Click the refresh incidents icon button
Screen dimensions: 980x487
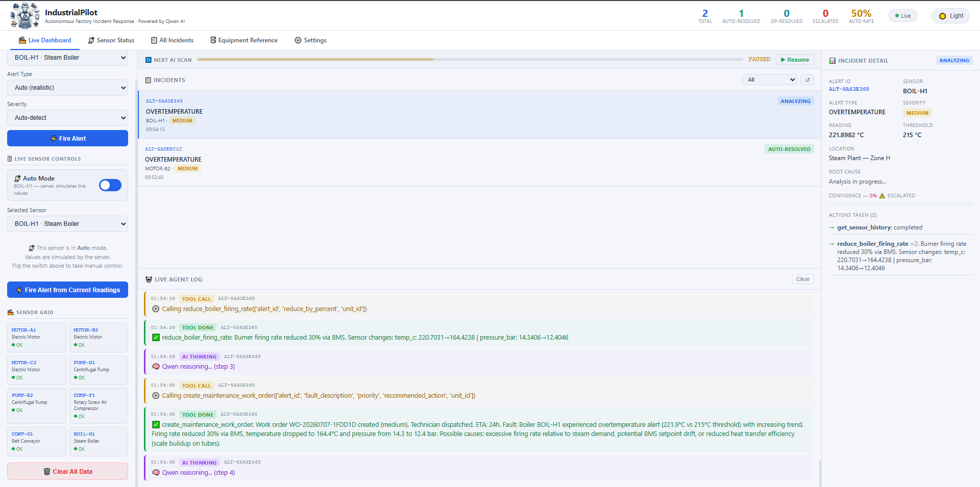point(807,80)
